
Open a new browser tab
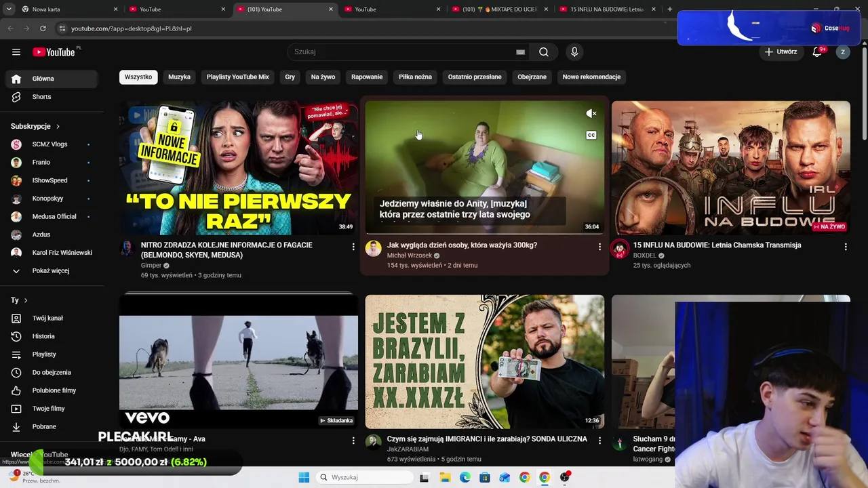pyautogui.click(x=670, y=9)
